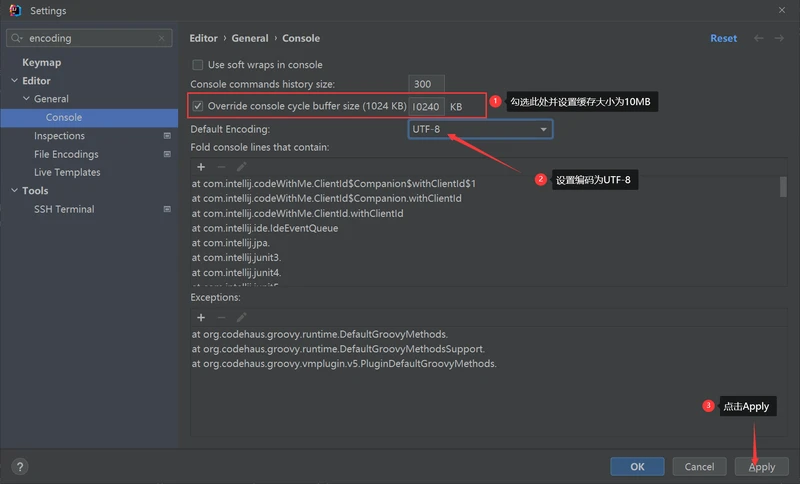
Task: Add a new entry in Exceptions list
Action: click(201, 317)
